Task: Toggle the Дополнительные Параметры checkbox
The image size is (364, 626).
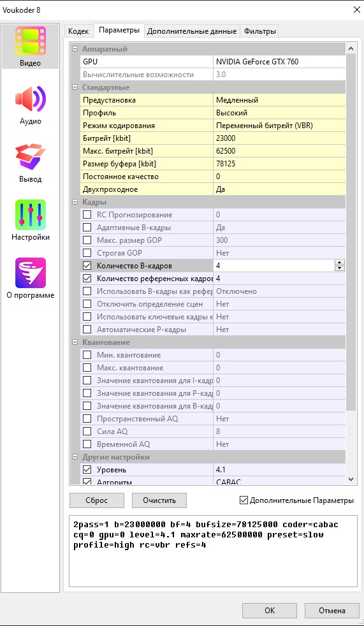Action: pyautogui.click(x=244, y=500)
